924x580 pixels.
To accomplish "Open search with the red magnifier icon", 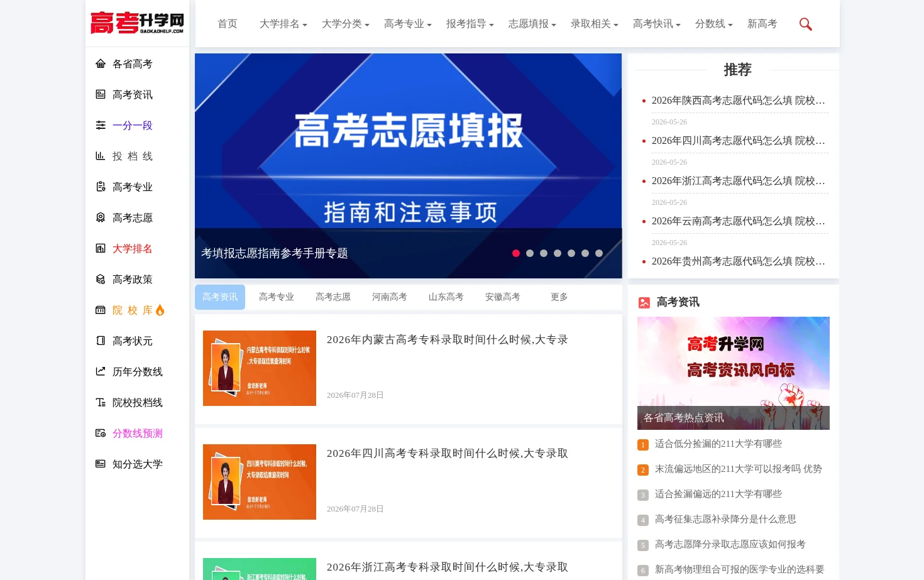I will click(805, 24).
